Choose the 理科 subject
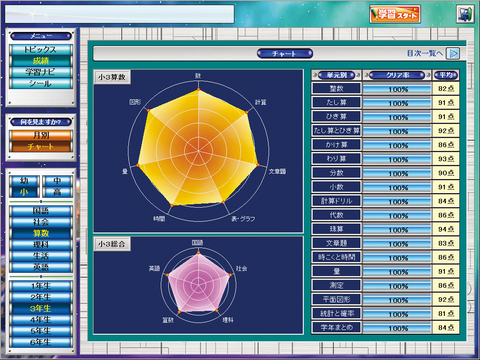 pyautogui.click(x=41, y=245)
